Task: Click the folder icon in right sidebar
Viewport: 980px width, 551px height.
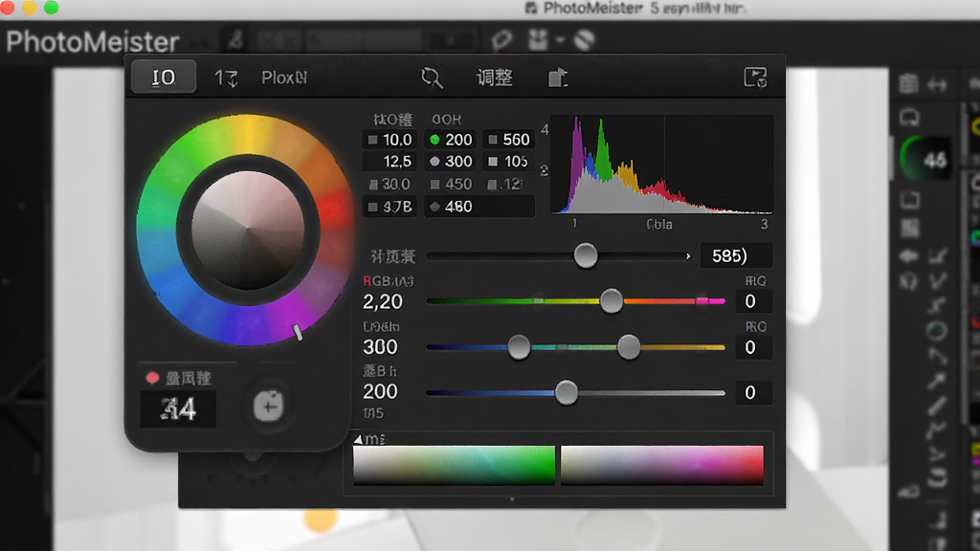Action: tap(910, 200)
